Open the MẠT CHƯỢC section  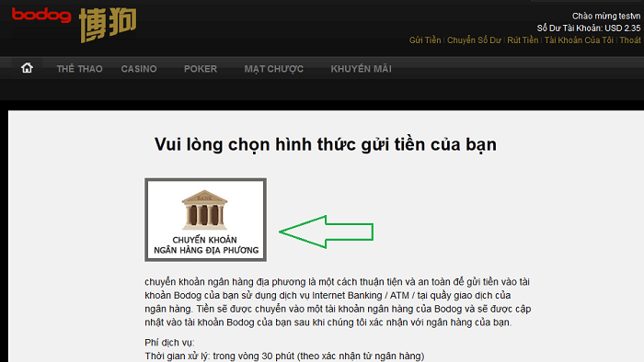click(x=274, y=69)
